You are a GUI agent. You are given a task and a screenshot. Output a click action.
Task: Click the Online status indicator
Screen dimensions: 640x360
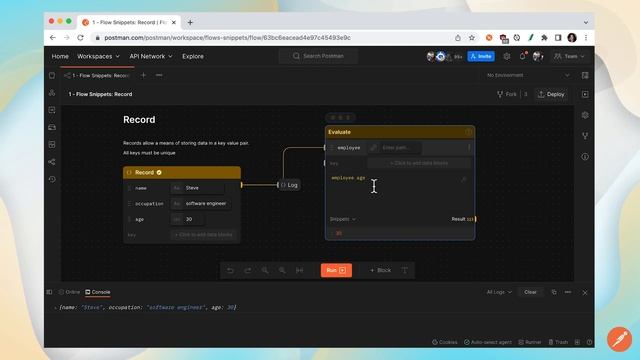pyautogui.click(x=69, y=292)
